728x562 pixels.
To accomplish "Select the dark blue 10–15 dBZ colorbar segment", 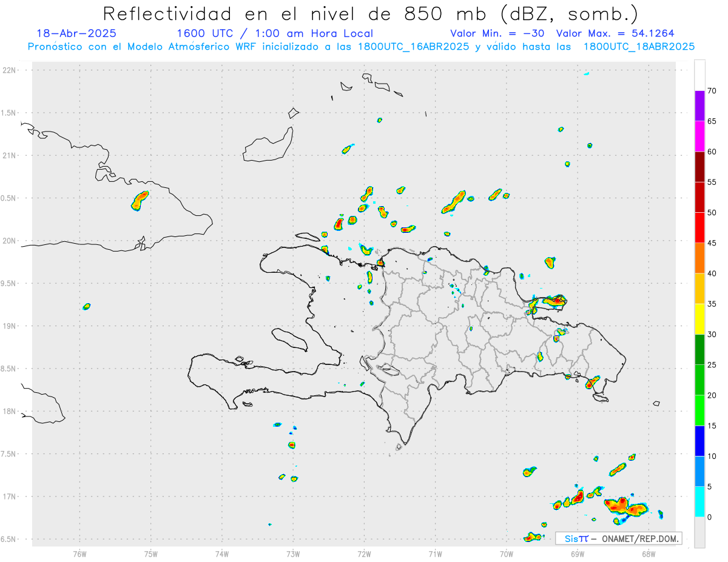I will [699, 441].
